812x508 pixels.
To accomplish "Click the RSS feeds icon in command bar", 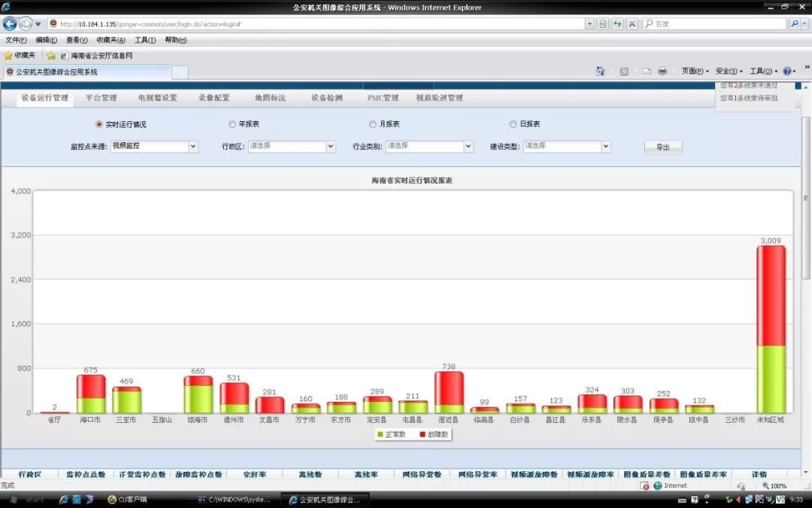I will point(624,71).
